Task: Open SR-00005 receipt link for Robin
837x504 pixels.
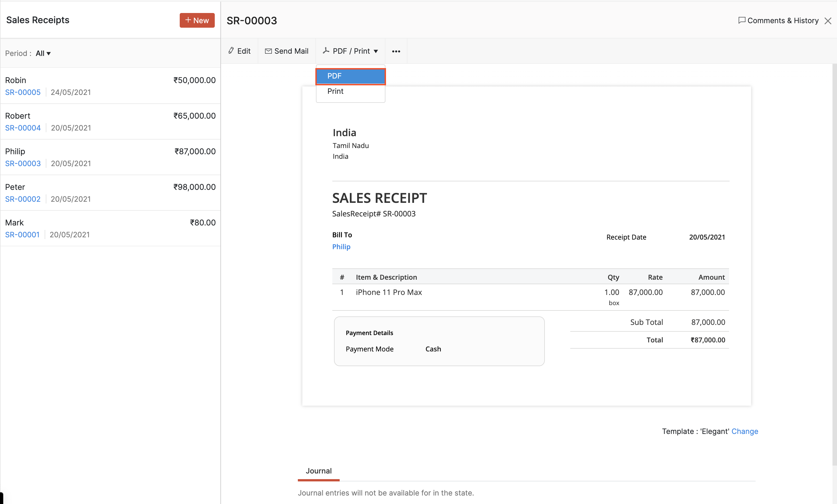Action: click(23, 92)
